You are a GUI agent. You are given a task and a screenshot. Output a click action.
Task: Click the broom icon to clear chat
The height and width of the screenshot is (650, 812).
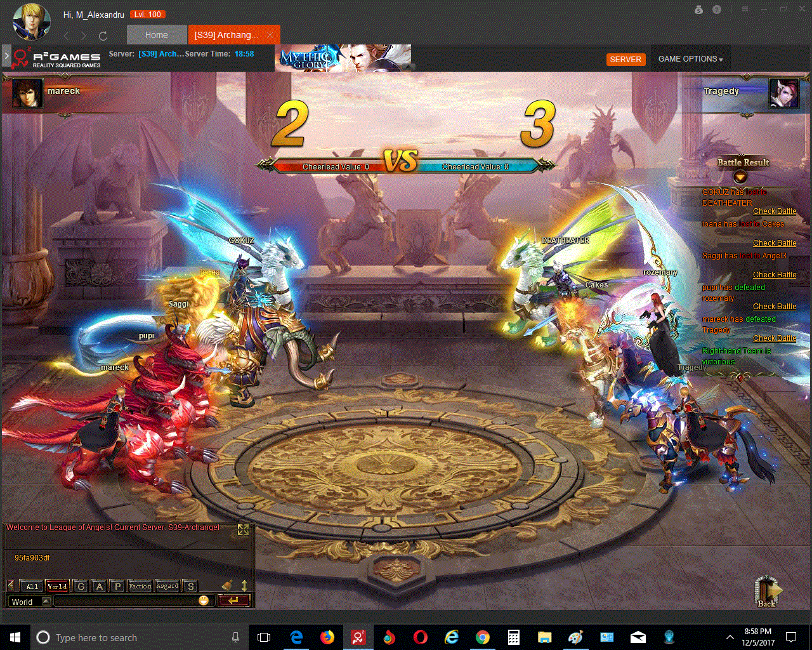(x=227, y=585)
